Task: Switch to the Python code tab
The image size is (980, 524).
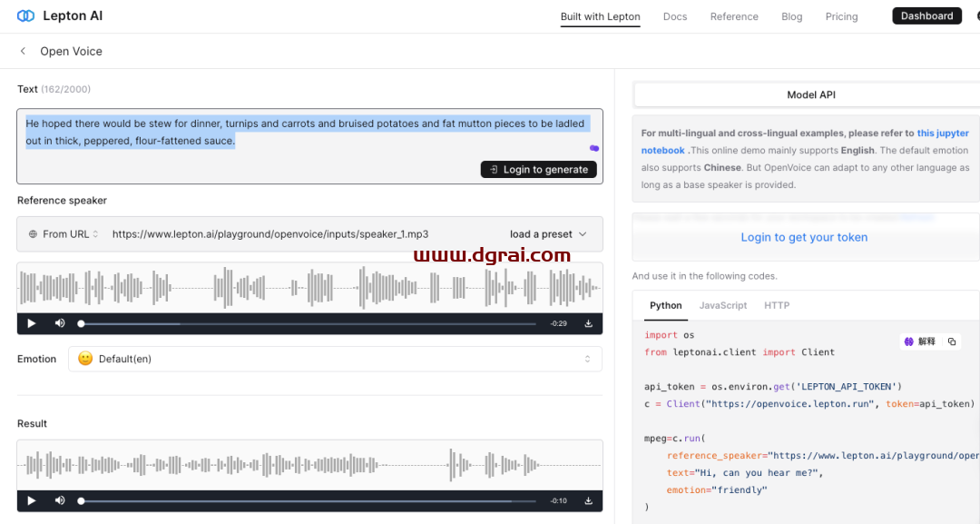Action: coord(666,305)
